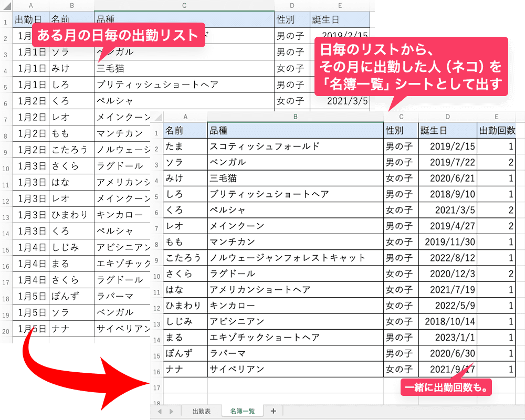Click the previous sheet navigation arrow

click(159, 411)
